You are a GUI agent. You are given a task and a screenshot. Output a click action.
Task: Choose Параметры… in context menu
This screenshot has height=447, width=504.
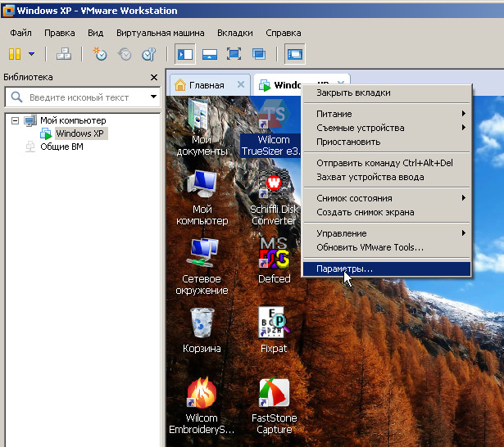pos(387,269)
